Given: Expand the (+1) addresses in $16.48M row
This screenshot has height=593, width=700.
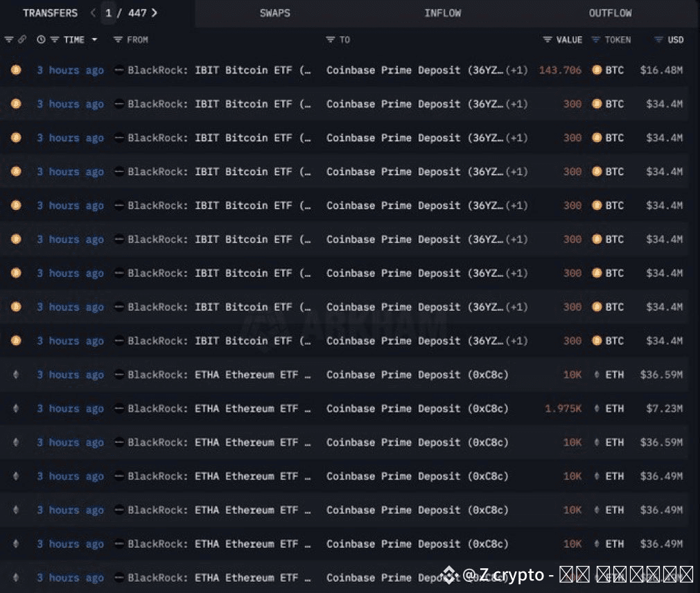Looking at the screenshot, I should click(517, 70).
